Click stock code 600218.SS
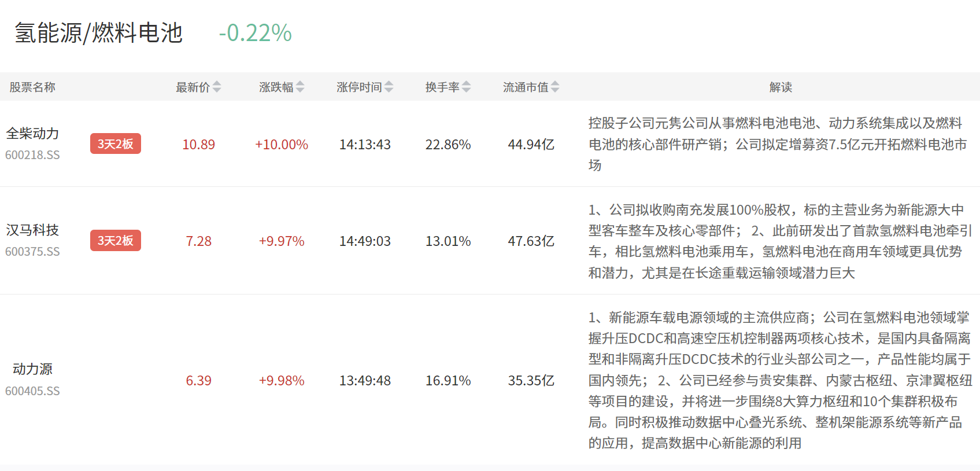Screen dimensions: 980x471 click(x=32, y=155)
